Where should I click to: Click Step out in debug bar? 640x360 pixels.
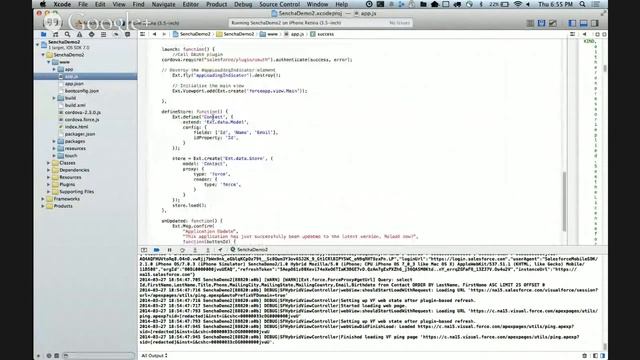click(208, 250)
